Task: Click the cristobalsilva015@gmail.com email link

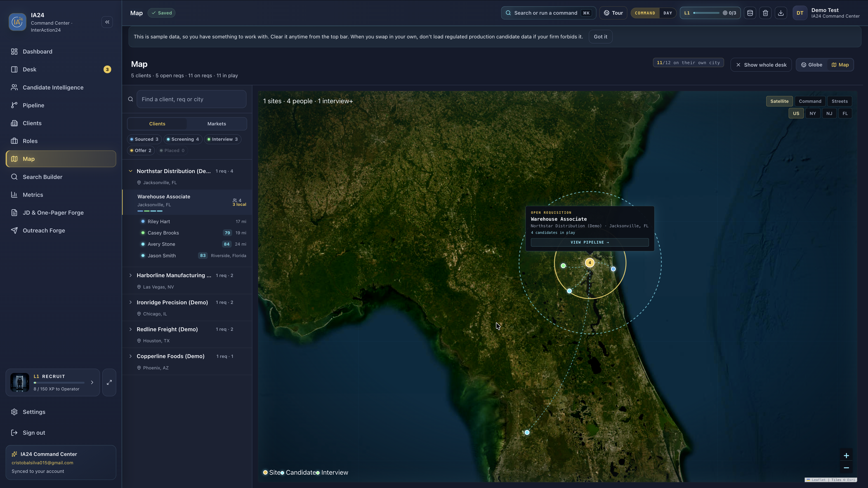Action: tap(42, 463)
